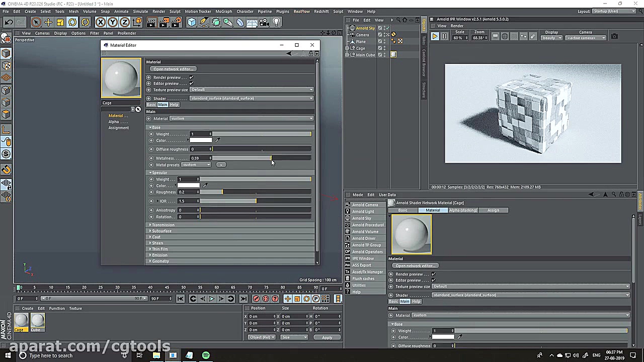The height and width of the screenshot is (362, 644).
Task: Switch to Alpha tab in Material Editor sidebar
Action: click(x=114, y=122)
